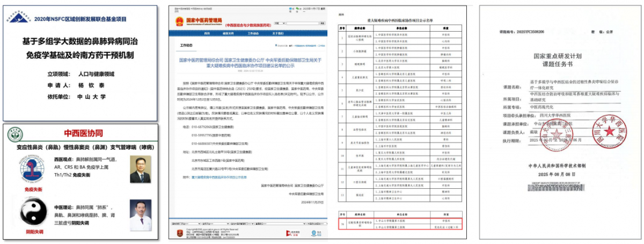Expand the search scope dropdown in site header
This screenshot has height=244, width=644.
[280, 23]
